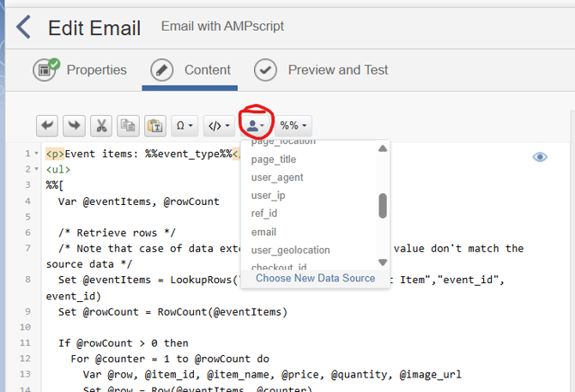Click the Properties step icon with green check
The image size is (575, 392).
point(45,70)
